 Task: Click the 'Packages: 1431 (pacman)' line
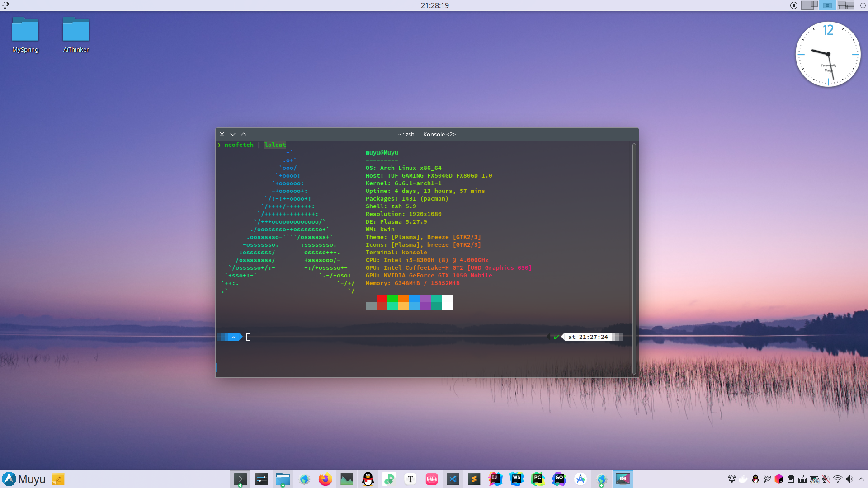click(407, 199)
